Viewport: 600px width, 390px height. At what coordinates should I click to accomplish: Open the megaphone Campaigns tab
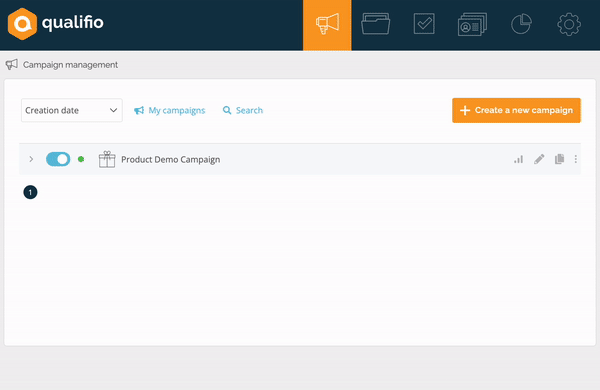point(327,25)
